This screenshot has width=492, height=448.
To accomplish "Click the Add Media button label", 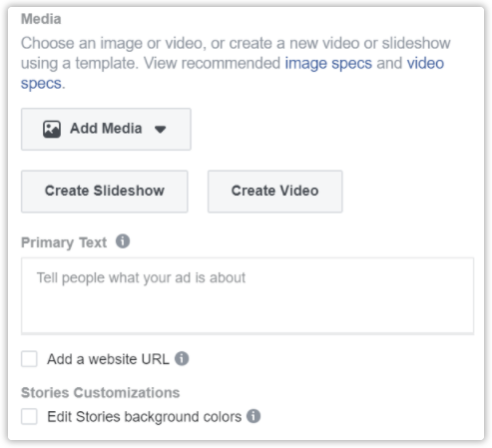I will point(106,129).
